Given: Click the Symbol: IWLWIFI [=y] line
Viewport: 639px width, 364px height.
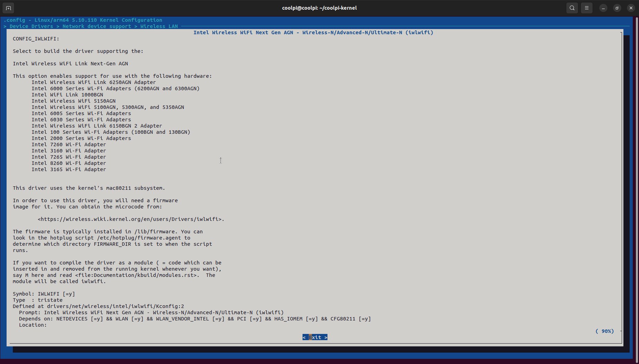Looking at the screenshot, I should pyautogui.click(x=44, y=294).
